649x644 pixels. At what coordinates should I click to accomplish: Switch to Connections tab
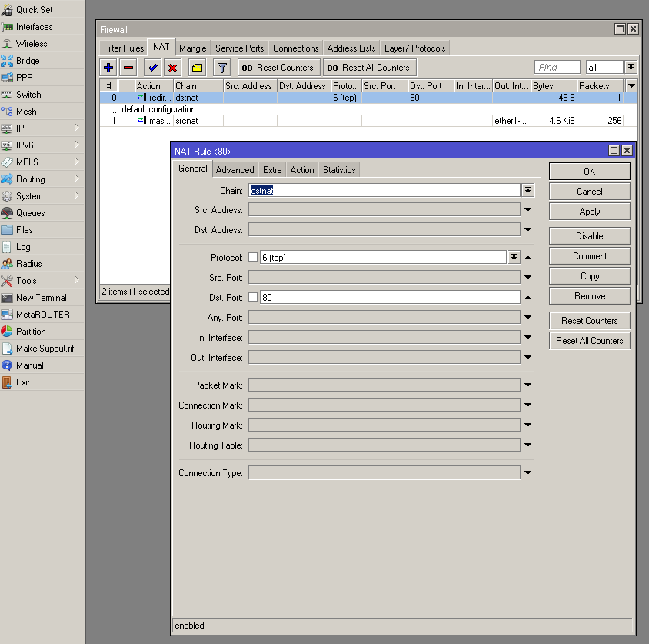coord(295,48)
